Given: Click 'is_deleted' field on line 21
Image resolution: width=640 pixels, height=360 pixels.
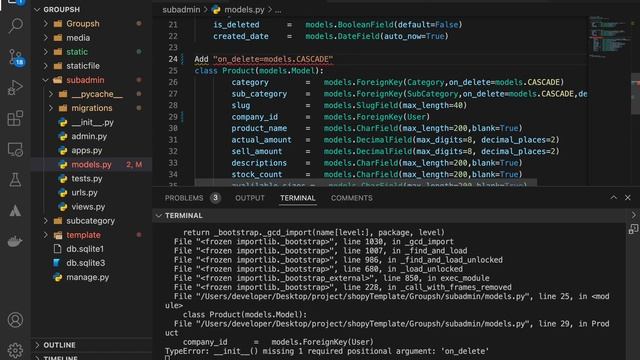Looking at the screenshot, I should 236,24.
